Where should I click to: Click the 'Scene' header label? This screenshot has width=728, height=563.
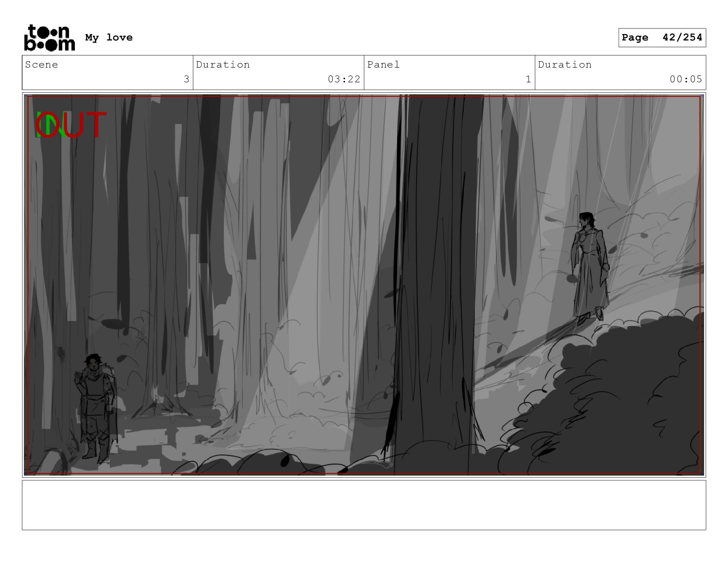(42, 64)
